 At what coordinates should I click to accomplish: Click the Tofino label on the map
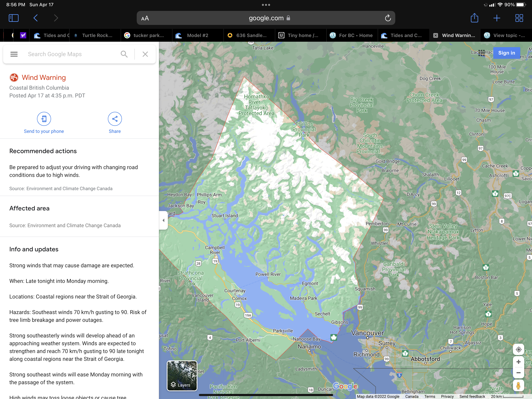pos(170,349)
